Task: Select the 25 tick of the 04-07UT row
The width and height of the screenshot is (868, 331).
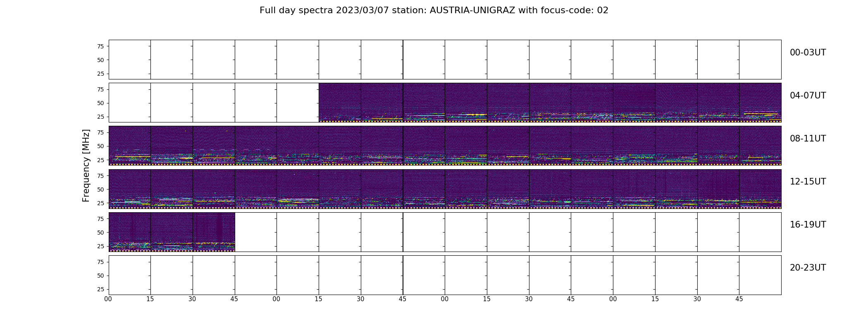Action: click(100, 117)
